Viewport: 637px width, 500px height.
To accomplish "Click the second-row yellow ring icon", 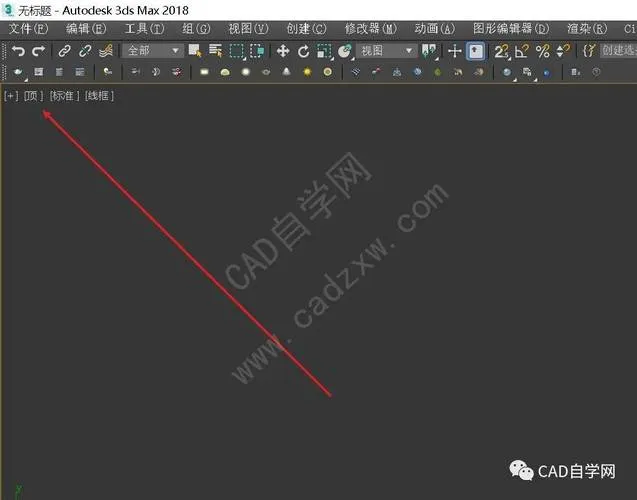I will [x=327, y=72].
